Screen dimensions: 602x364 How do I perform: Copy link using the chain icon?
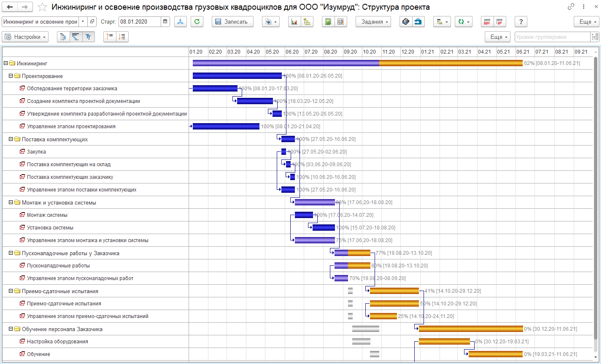[571, 7]
